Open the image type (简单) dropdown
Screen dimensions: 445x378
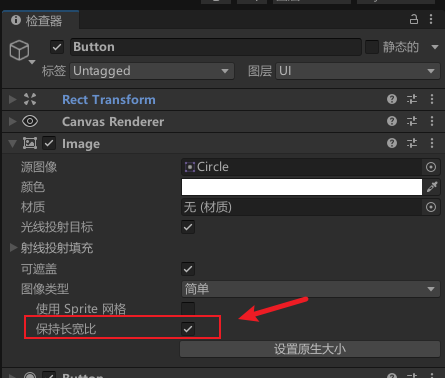coord(311,289)
